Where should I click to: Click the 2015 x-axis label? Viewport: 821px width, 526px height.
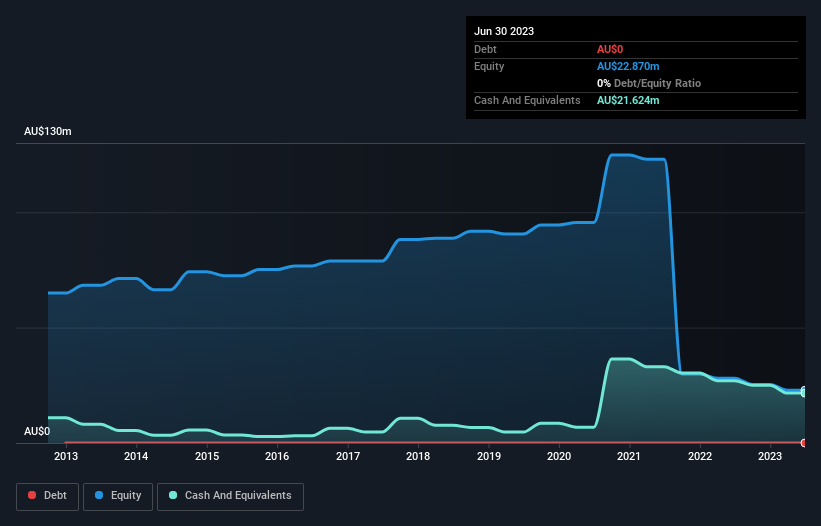click(207, 456)
